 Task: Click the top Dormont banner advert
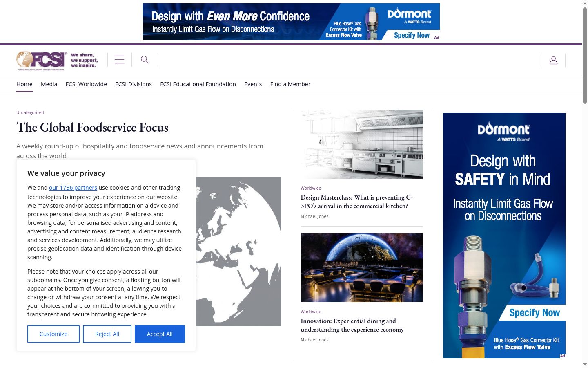291,22
